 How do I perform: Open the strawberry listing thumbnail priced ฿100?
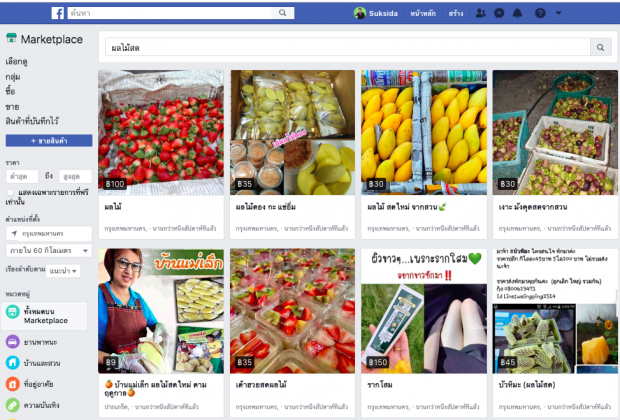[161, 132]
